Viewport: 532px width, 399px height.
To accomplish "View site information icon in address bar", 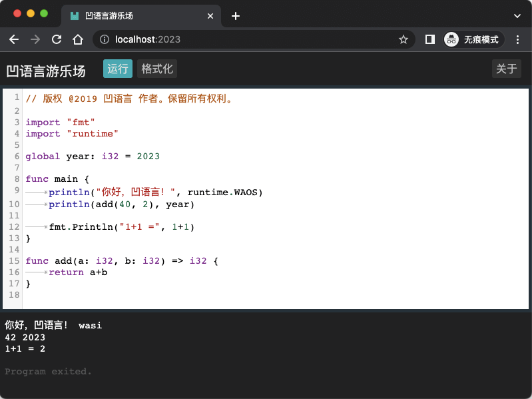I will pyautogui.click(x=105, y=39).
